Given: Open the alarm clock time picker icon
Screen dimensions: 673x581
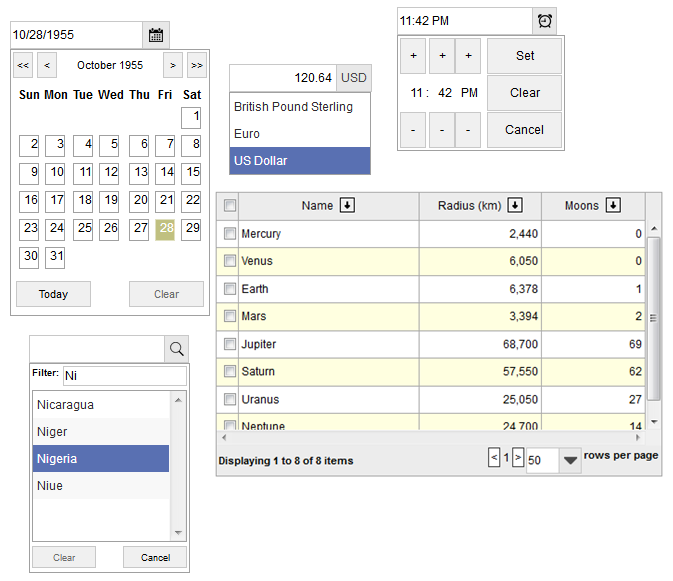Looking at the screenshot, I should point(545,21).
